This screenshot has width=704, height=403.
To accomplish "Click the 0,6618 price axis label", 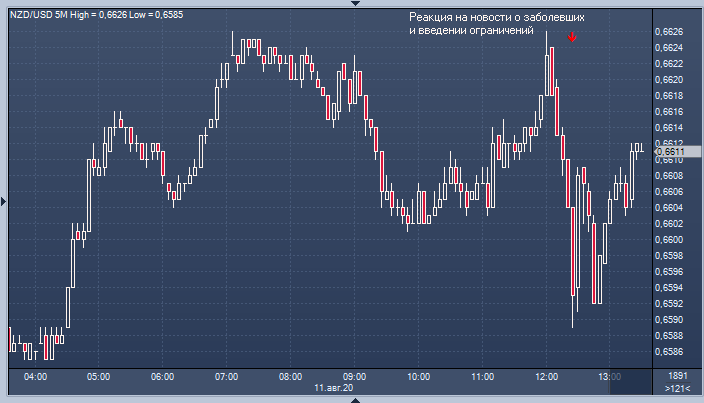I will (668, 96).
